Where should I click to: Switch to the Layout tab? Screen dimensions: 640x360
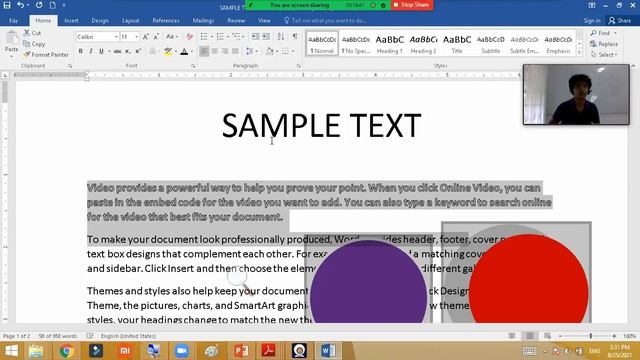tap(131, 20)
